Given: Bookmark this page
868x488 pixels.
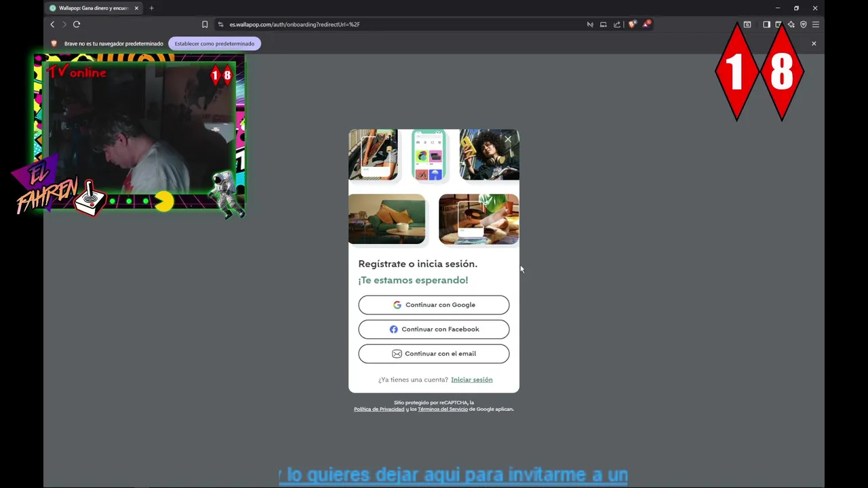Looking at the screenshot, I should pos(205,24).
